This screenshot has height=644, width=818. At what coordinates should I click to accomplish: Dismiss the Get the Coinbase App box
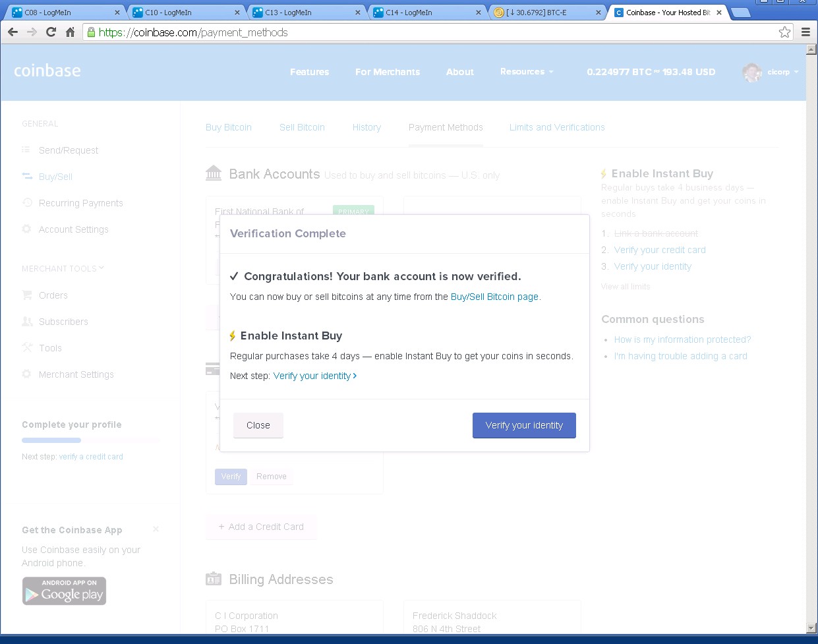[156, 529]
